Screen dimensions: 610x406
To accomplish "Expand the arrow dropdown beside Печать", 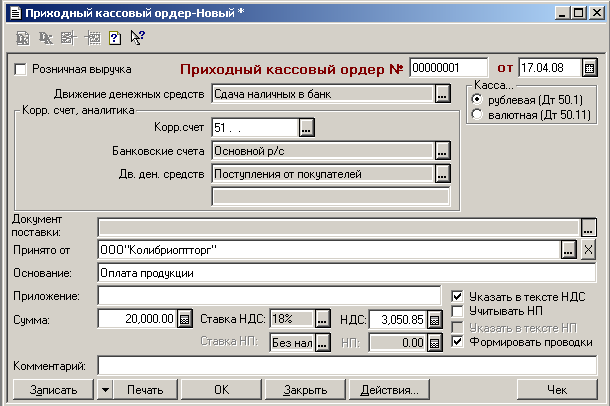I will pyautogui.click(x=105, y=389).
